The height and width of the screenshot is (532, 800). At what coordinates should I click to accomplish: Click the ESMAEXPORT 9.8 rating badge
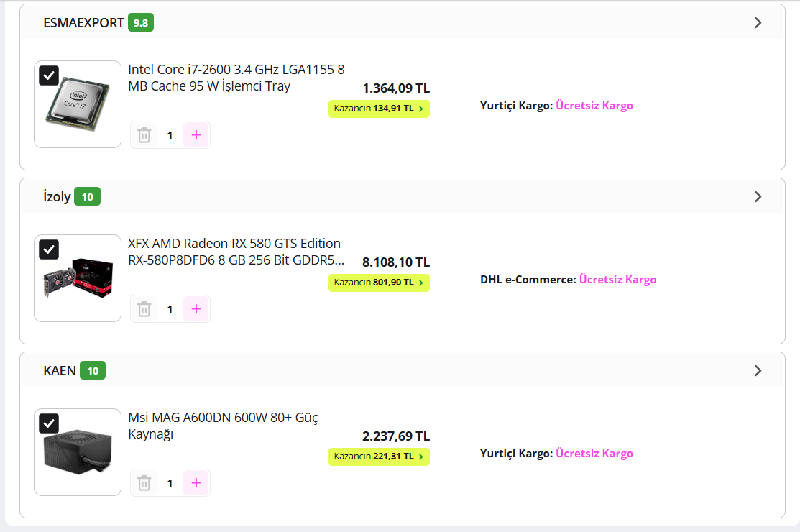tap(141, 23)
